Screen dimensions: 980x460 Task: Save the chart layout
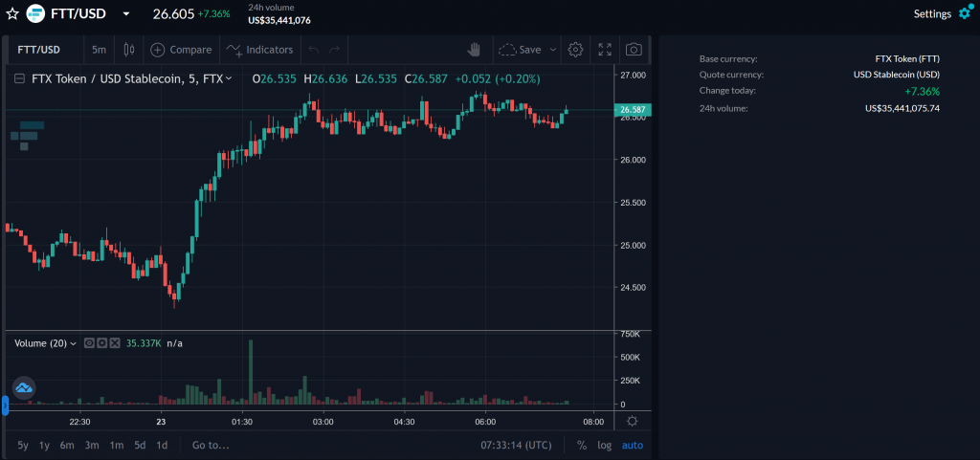click(x=520, y=50)
